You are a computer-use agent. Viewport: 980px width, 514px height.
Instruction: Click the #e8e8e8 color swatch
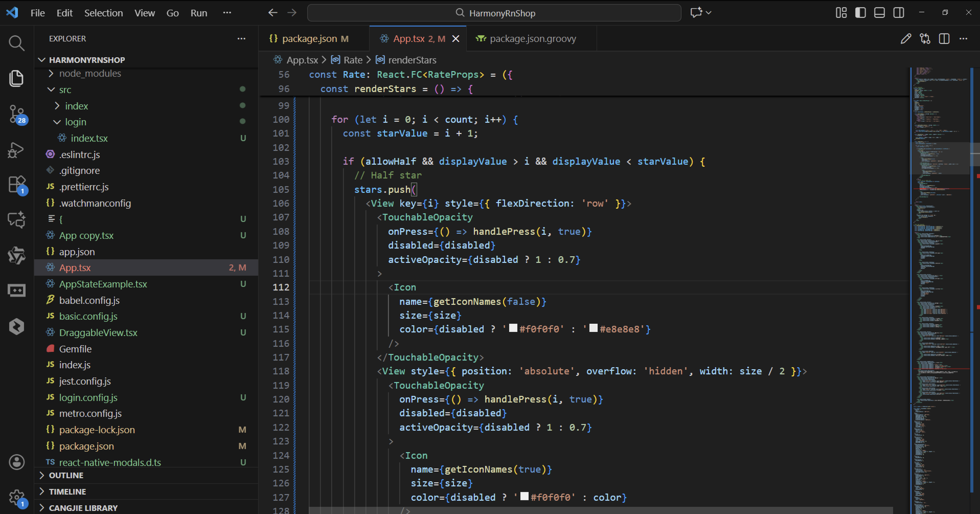pyautogui.click(x=593, y=328)
